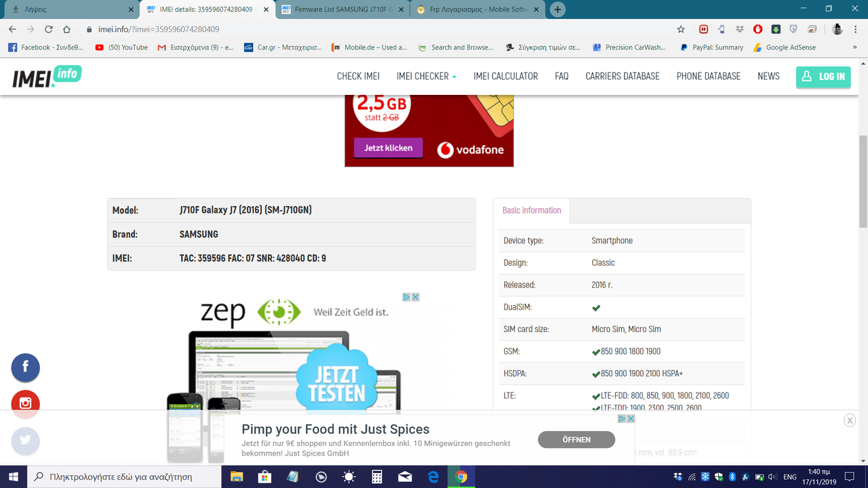This screenshot has height=488, width=868.
Task: Click the page vertical scrollbar
Action: [863, 183]
